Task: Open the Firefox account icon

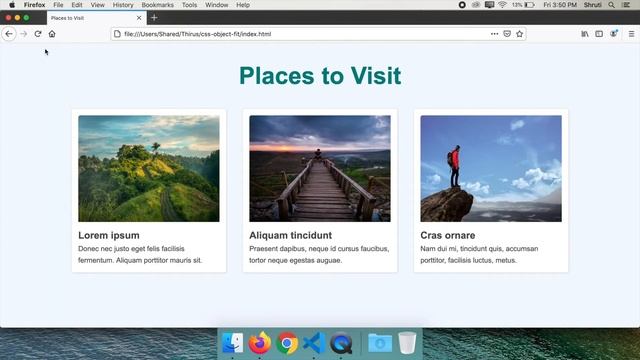Action: [x=613, y=34]
